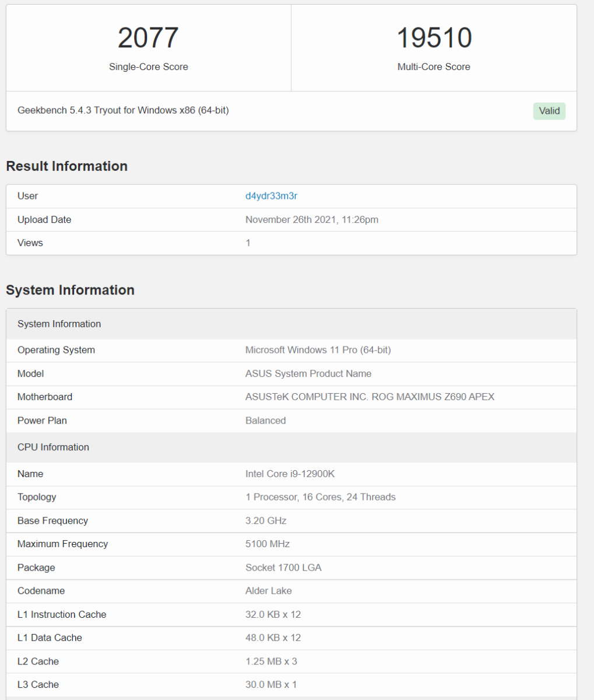The height and width of the screenshot is (700, 594).
Task: Click the Result Information heading
Action: click(66, 166)
